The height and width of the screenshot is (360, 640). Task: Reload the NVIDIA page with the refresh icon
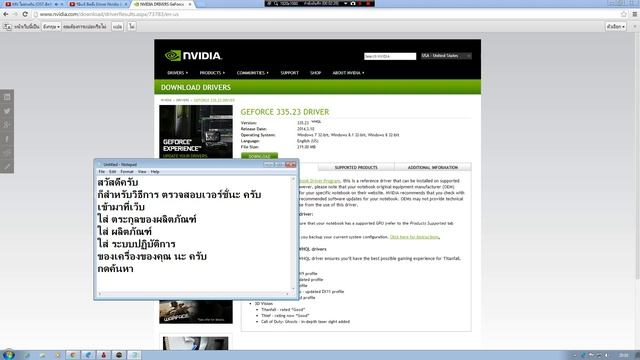point(25,14)
